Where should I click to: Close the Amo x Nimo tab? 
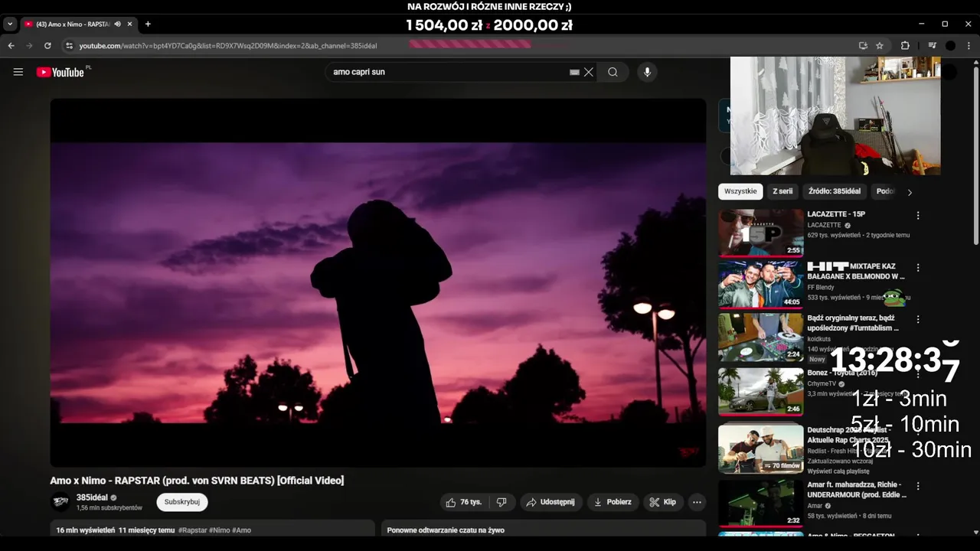click(129, 24)
